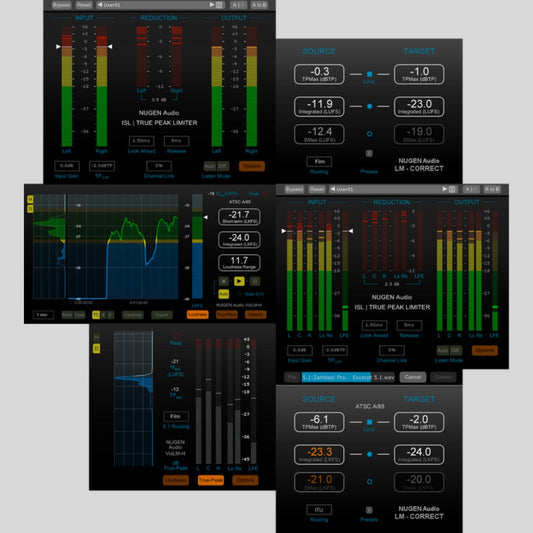
Task: Click TPMax Limit link square in top LM-Correct
Action: tap(369, 74)
